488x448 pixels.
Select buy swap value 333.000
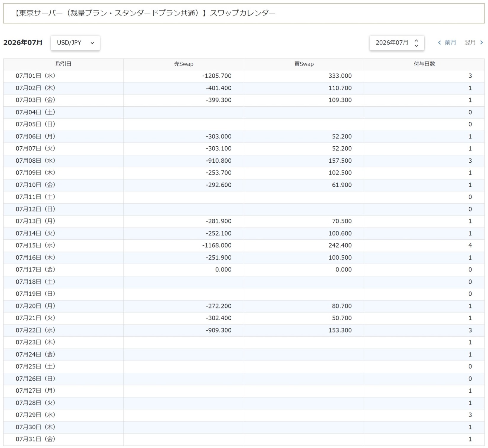tap(340, 76)
